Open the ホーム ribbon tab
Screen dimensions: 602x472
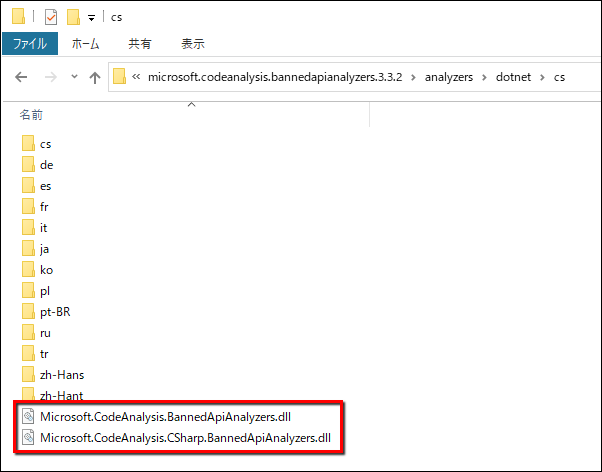click(85, 44)
